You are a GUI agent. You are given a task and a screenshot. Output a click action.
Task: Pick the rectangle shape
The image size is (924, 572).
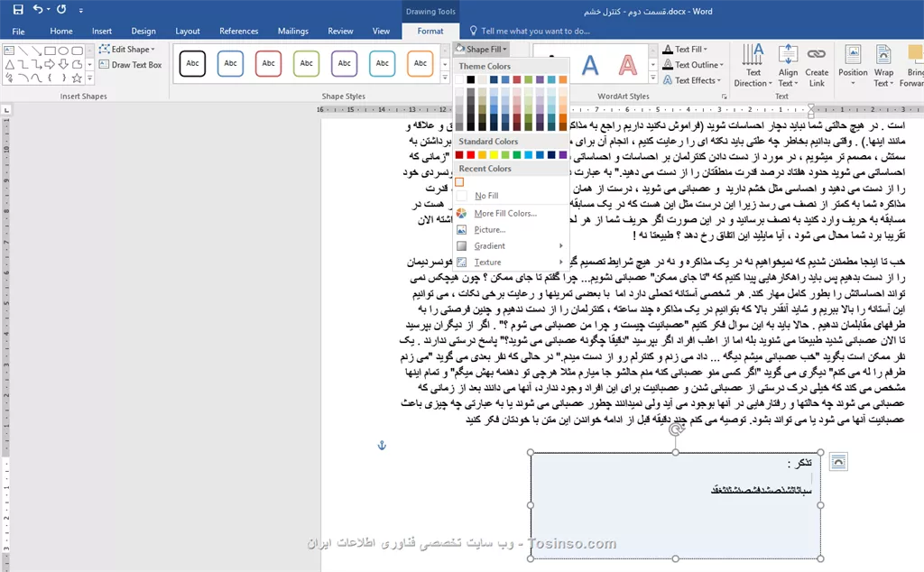click(x=51, y=51)
